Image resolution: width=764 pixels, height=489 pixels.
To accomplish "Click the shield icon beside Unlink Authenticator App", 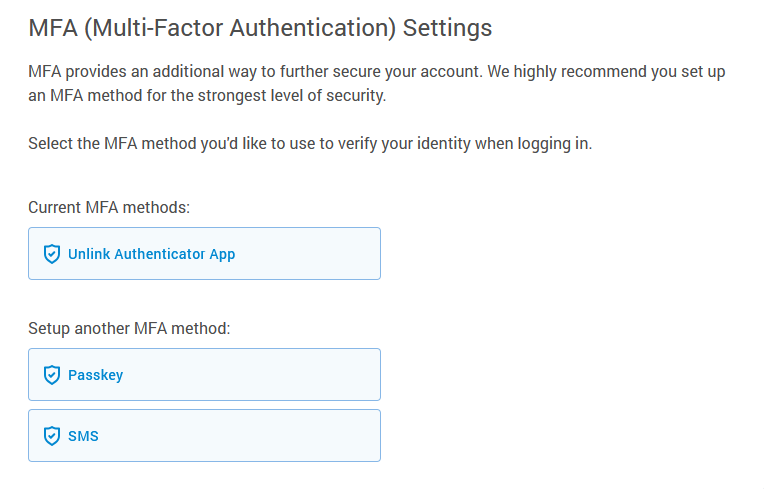I will click(52, 254).
